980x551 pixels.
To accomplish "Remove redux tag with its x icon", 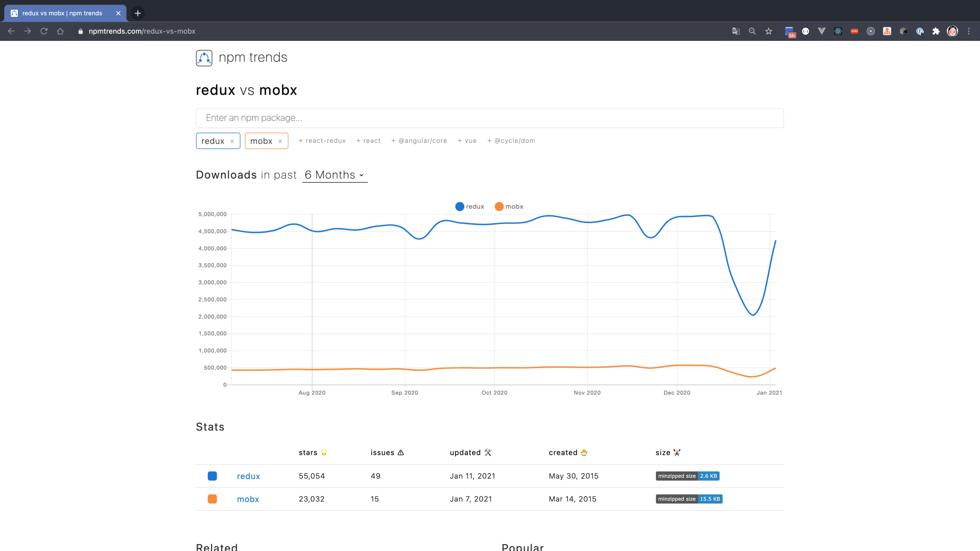I will coord(232,141).
